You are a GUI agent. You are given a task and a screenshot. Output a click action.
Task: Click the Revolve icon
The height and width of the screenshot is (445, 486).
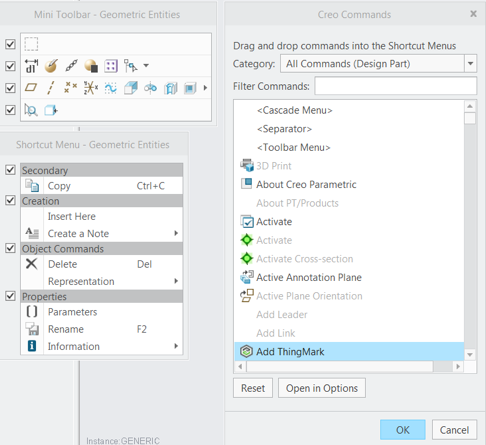(x=150, y=88)
